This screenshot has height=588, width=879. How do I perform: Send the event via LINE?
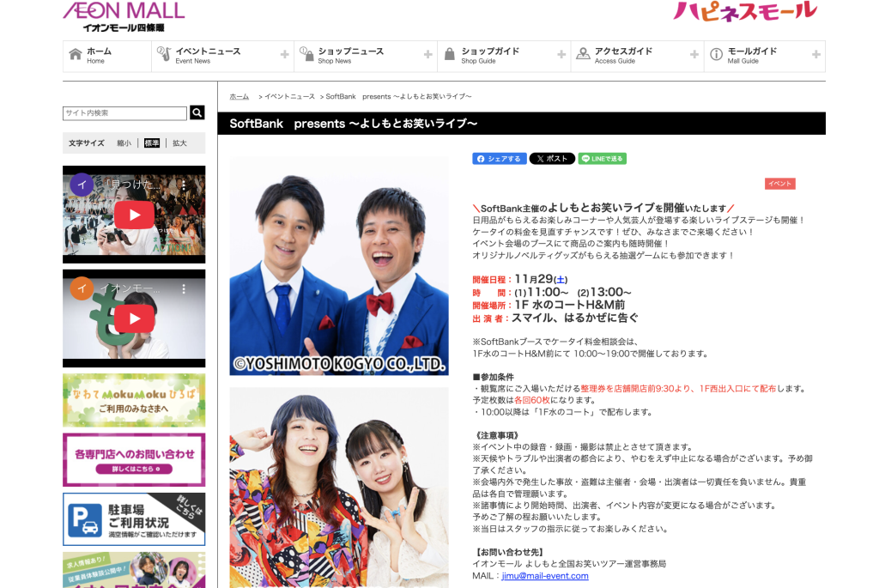(602, 159)
